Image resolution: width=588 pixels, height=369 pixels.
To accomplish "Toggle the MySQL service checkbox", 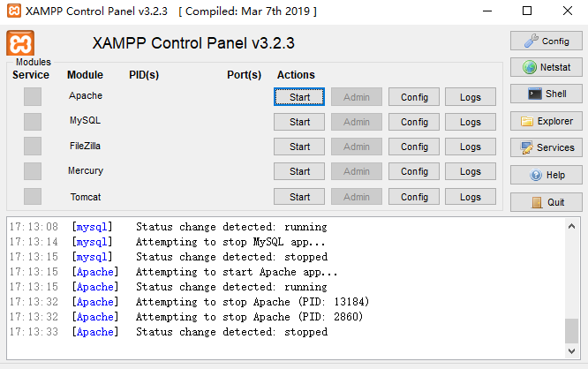I will [x=33, y=122].
